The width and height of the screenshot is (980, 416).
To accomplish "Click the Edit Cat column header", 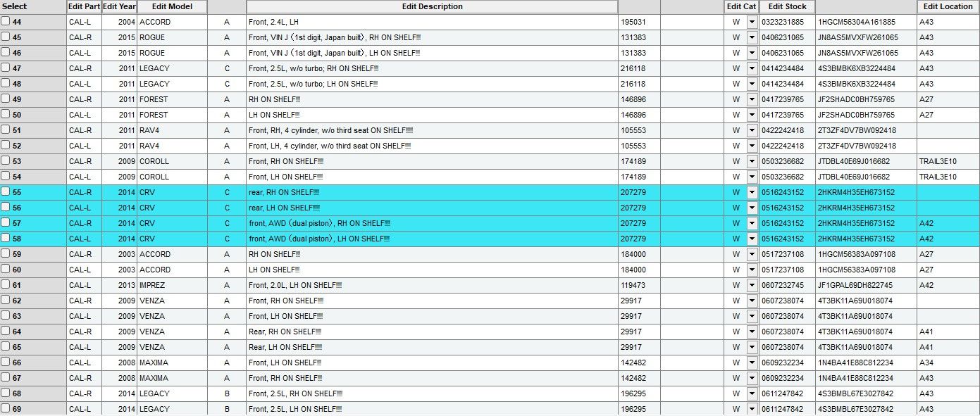I will [x=741, y=6].
